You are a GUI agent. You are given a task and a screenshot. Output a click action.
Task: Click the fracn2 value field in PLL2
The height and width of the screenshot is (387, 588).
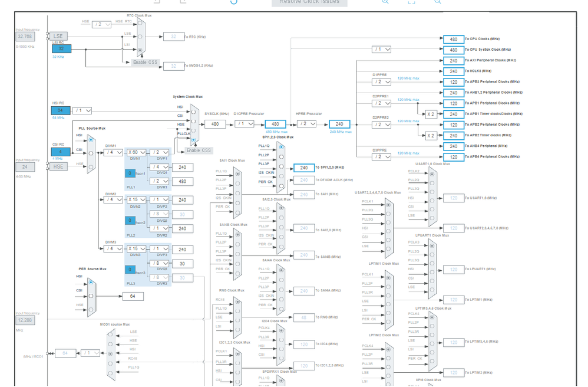[x=130, y=220]
